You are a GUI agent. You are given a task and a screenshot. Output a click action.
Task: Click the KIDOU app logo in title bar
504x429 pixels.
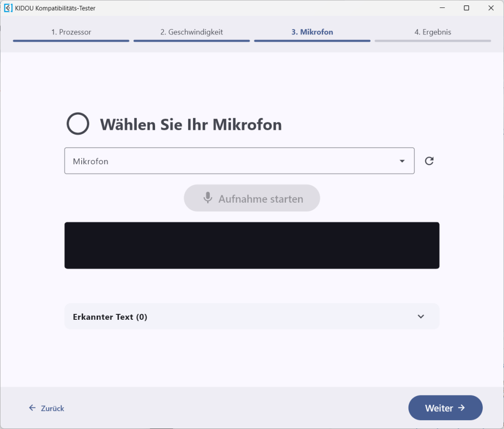[x=8, y=8]
